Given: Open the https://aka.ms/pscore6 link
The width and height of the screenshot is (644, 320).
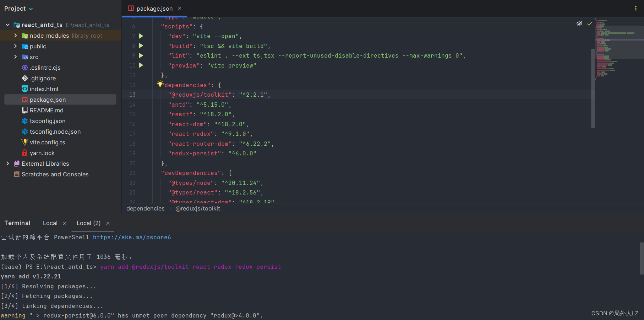Looking at the screenshot, I should coord(132,237).
